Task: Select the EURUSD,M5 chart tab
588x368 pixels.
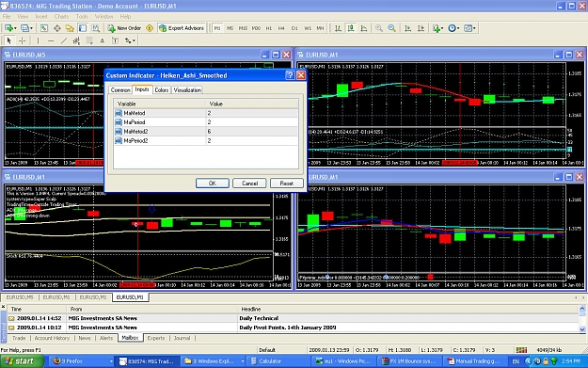Action: coord(20,297)
